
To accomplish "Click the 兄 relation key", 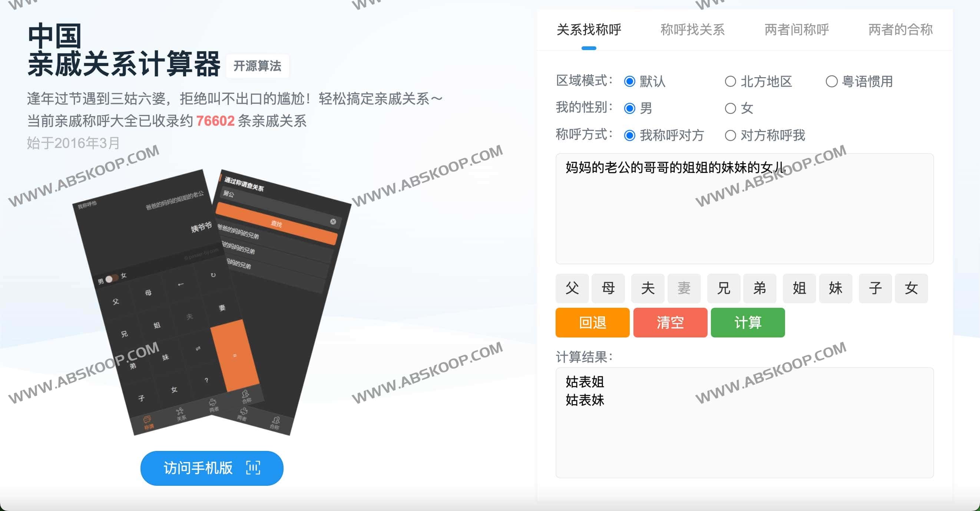I will click(x=724, y=289).
